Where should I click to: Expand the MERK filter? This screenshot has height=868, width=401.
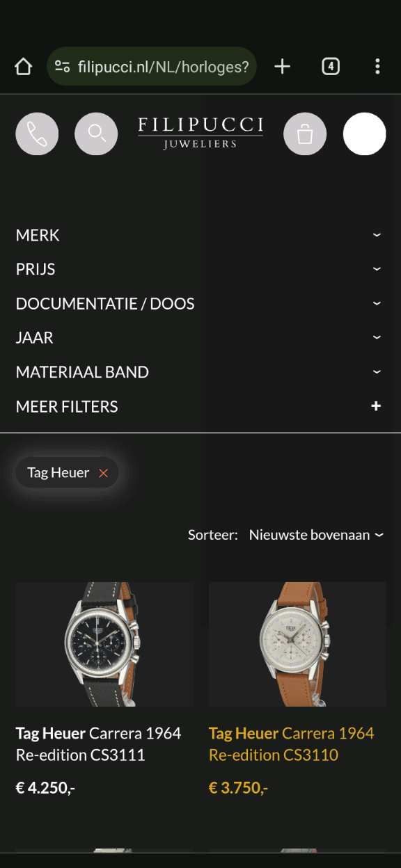pos(200,235)
